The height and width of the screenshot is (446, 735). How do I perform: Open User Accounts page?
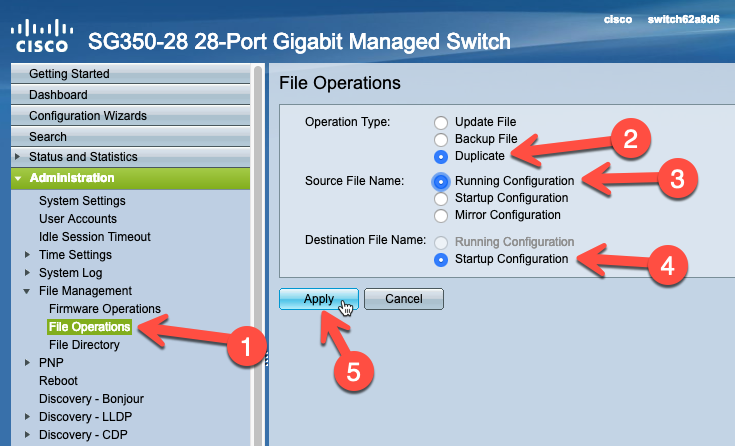pyautogui.click(x=78, y=219)
